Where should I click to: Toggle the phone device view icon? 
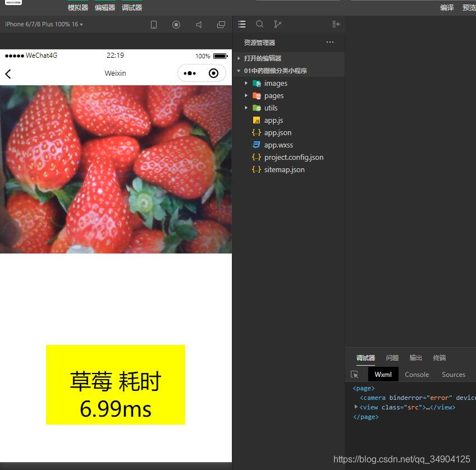tap(154, 25)
